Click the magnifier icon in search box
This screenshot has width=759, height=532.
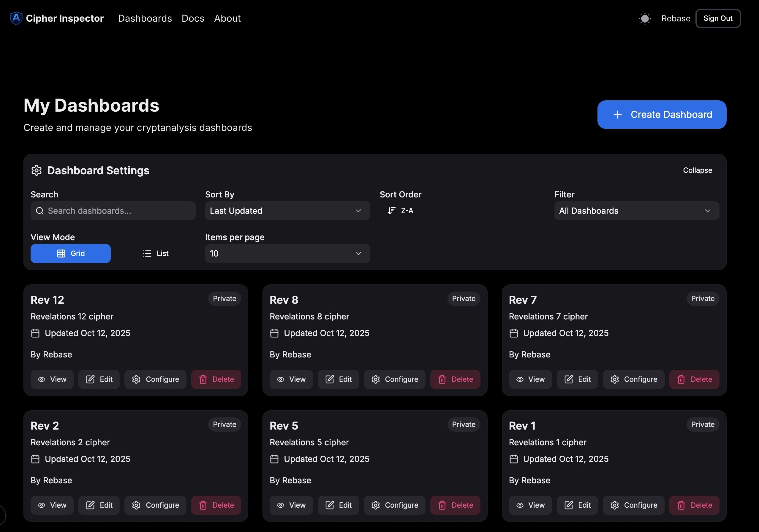click(40, 211)
